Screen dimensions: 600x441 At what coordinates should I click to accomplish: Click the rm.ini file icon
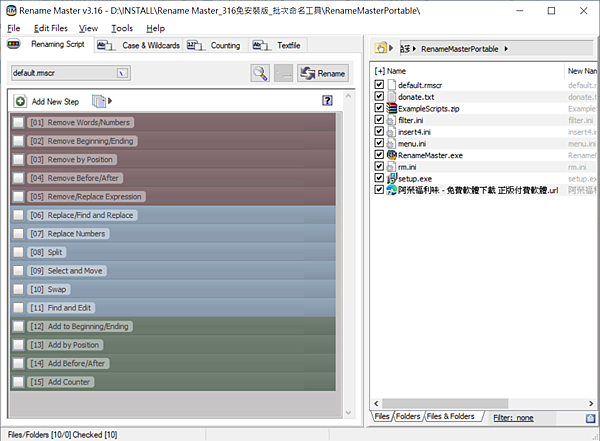click(x=391, y=167)
